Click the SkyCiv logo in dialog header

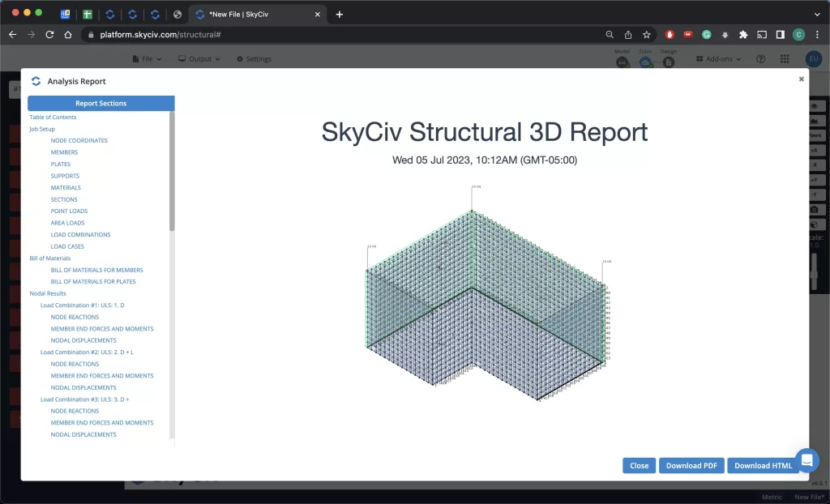(x=36, y=81)
